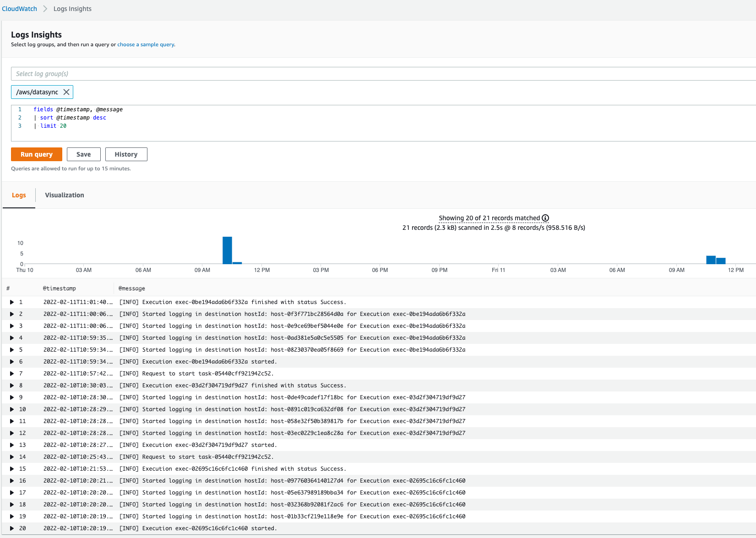The width and height of the screenshot is (756, 538).
Task: Expand record 13 execution started entry
Action: 12,445
